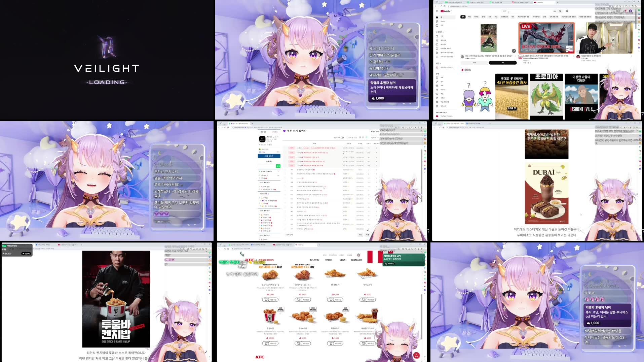The image size is (644, 362).
Task: Collapse the favorite boards section in the cafe sidebar
Action: tap(279, 171)
